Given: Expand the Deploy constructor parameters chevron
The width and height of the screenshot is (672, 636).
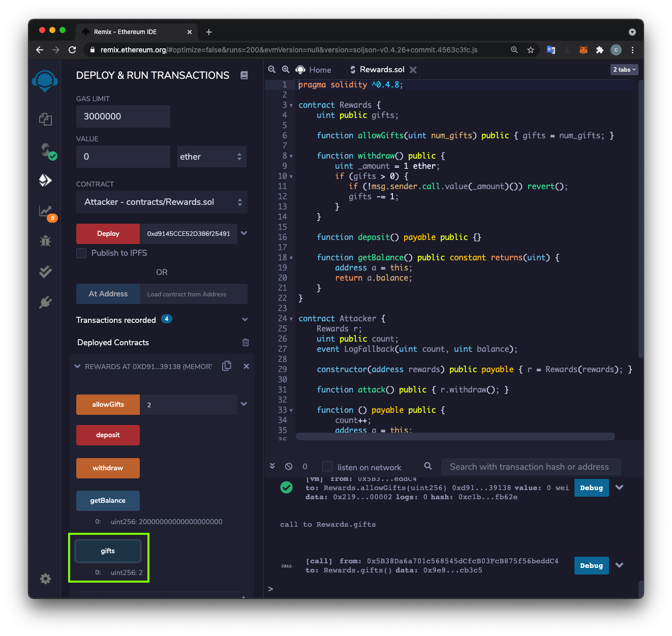Looking at the screenshot, I should pos(244,233).
